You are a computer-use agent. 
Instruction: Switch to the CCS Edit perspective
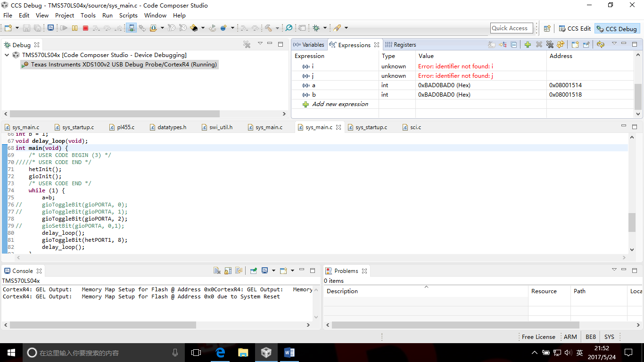pyautogui.click(x=575, y=29)
